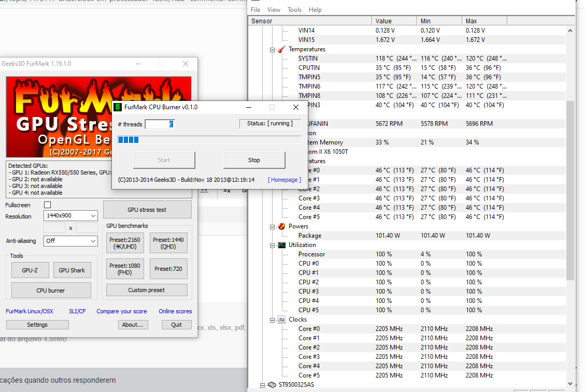Run the Preset:720 benchmark
Viewport: 585px width, 392px height.
(x=168, y=269)
